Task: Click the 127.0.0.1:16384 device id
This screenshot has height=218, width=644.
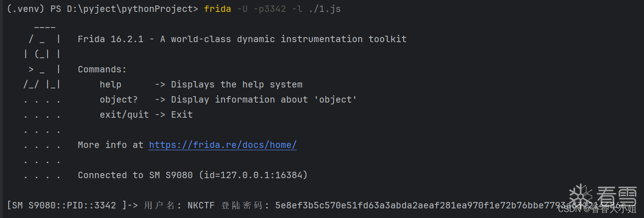Action: pyautogui.click(x=261, y=175)
